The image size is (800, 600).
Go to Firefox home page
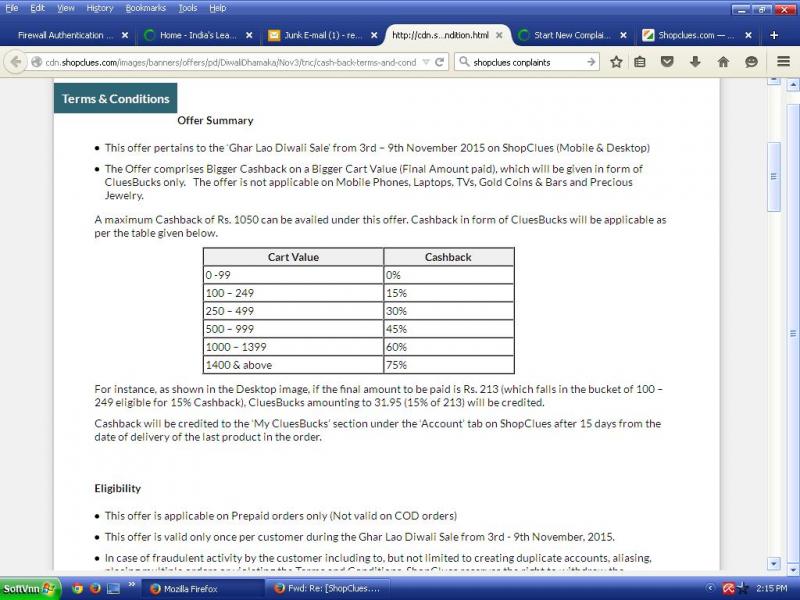pos(723,62)
